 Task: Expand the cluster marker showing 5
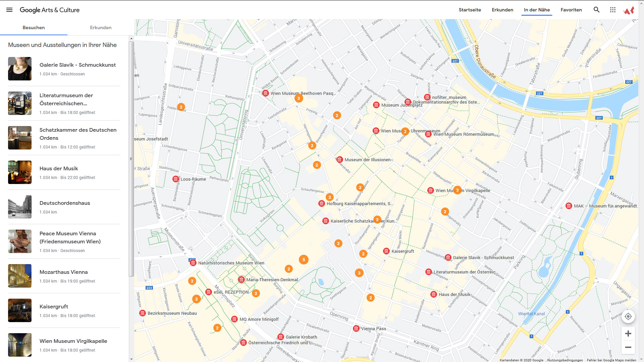[x=304, y=259]
